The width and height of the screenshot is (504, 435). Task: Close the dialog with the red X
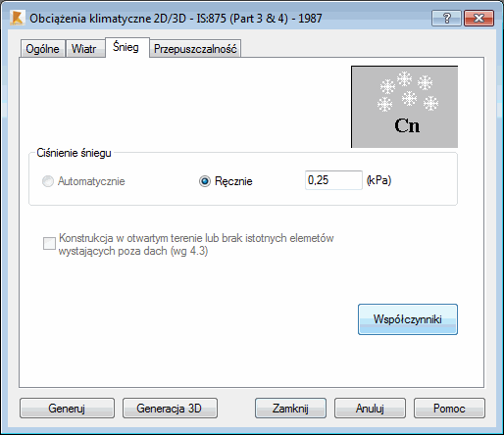coord(479,18)
